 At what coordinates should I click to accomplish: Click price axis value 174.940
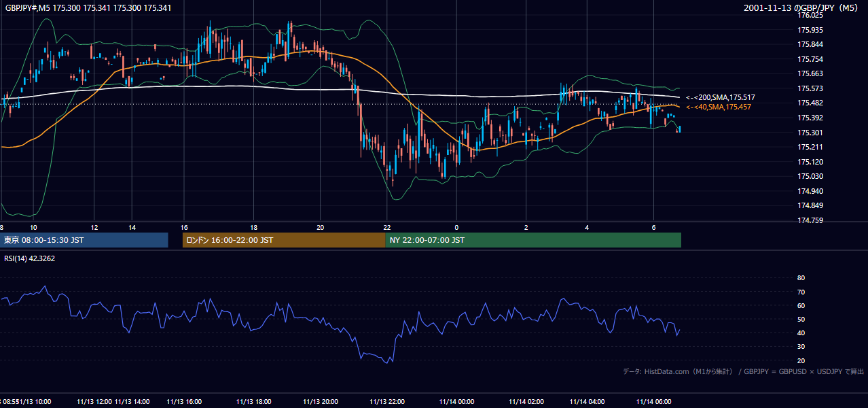tap(811, 191)
